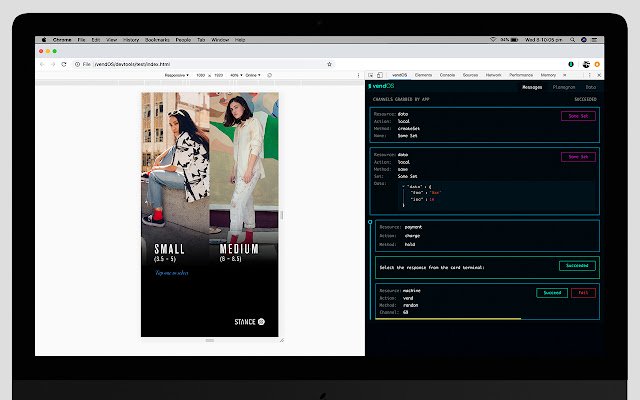Click the timeline circle marker beside payment
Screen dimensions: 640x400
pyautogui.click(x=370, y=222)
